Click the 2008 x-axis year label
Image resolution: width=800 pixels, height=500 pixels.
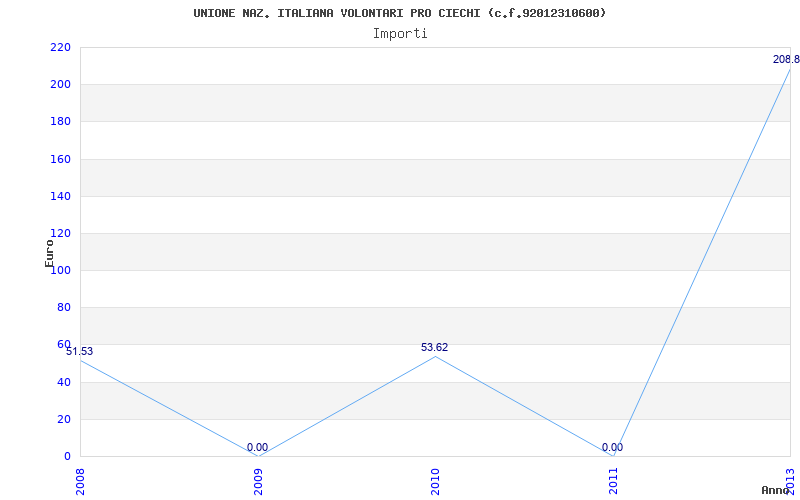[81, 479]
